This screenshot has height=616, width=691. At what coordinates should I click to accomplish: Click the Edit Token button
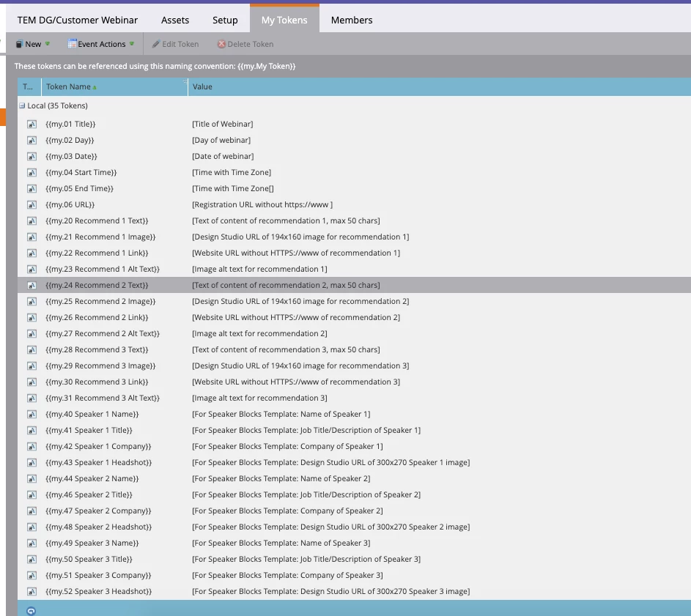tap(175, 44)
